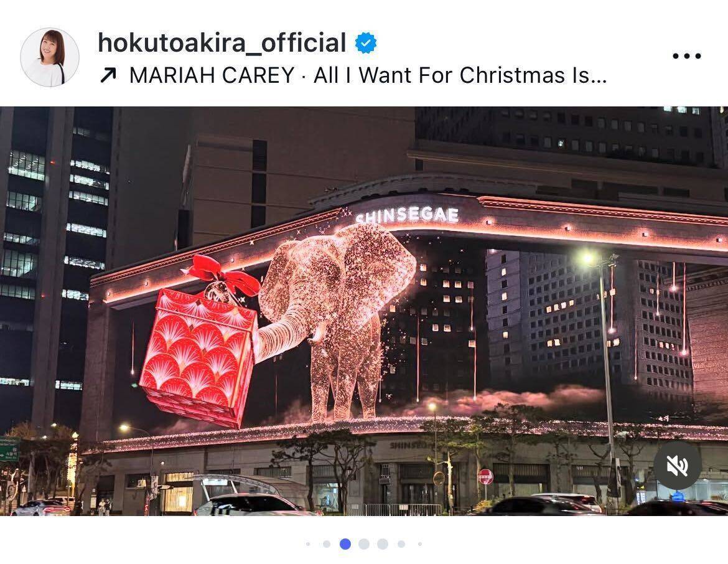Viewport: 728px width, 564px height.
Task: Unmute the video with the speaker icon
Action: [x=678, y=466]
